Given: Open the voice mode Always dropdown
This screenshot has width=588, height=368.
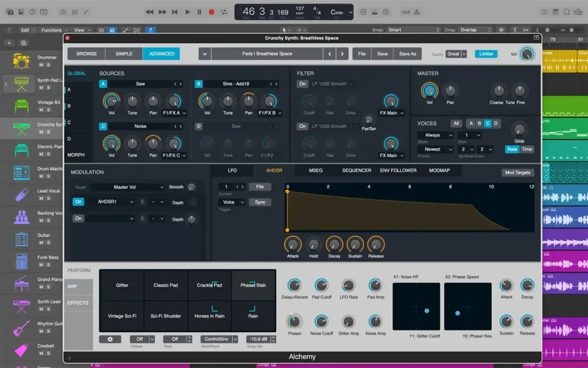Looking at the screenshot, I should pyautogui.click(x=435, y=135).
